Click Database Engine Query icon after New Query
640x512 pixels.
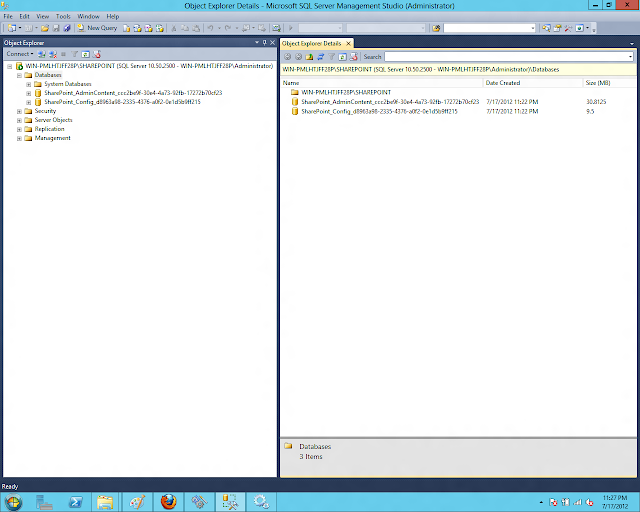[x=127, y=28]
